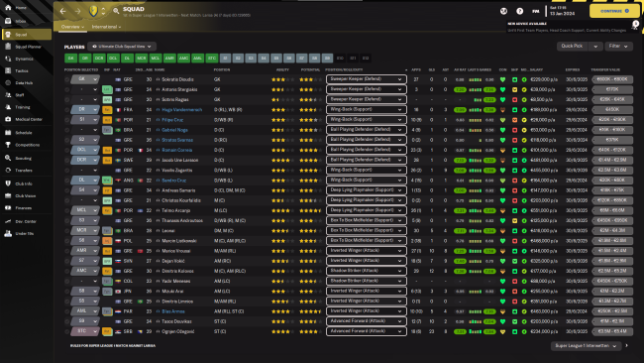This screenshot has width=644, height=363.
Task: Select the green AMC position filter
Action: 183,58
